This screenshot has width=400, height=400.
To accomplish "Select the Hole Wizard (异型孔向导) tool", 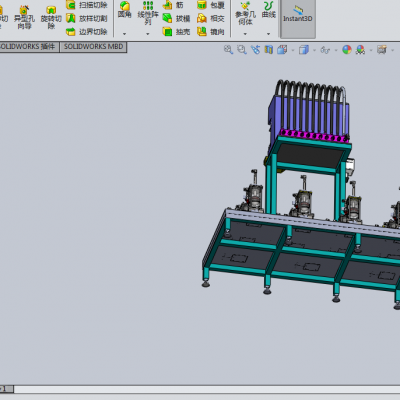I will (x=24, y=17).
